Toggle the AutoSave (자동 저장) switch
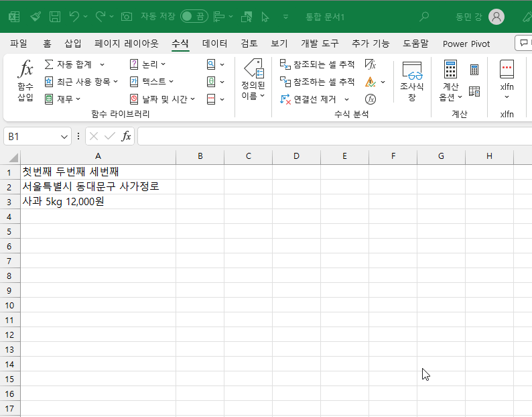532x417 pixels. coord(194,16)
